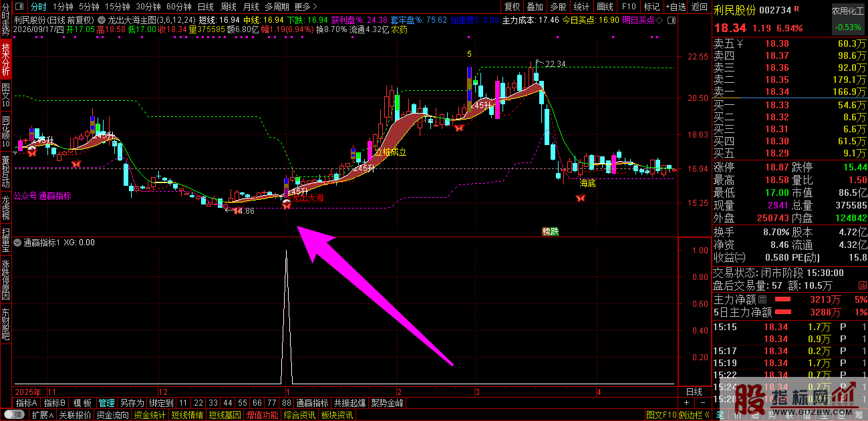The width and height of the screenshot is (868, 421).
Task: Open 龙虎榜 in left sidebar
Action: coord(6,208)
